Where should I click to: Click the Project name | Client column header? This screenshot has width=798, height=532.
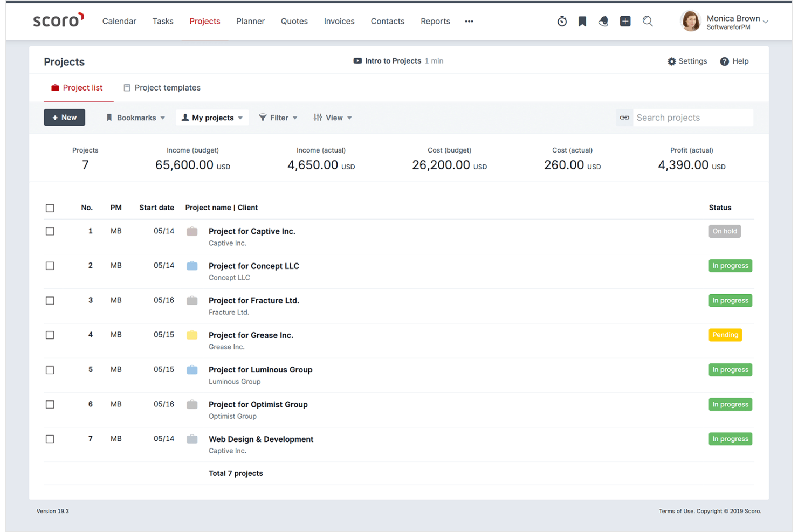[x=222, y=208]
